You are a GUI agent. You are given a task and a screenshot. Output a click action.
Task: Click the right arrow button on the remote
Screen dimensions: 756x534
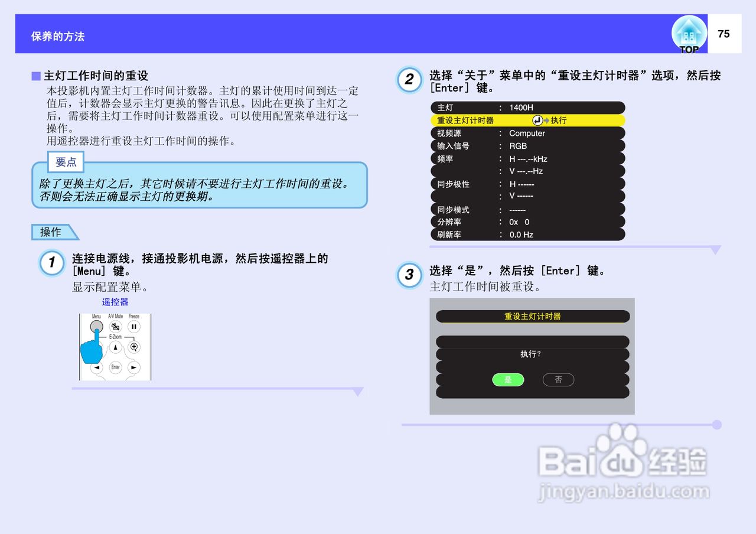(134, 367)
